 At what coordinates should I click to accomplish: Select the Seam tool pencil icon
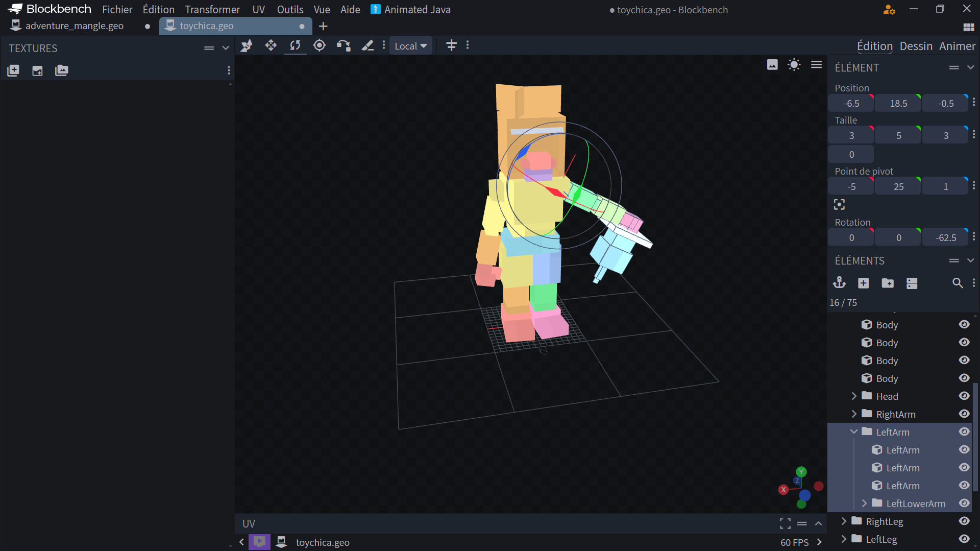click(x=367, y=46)
